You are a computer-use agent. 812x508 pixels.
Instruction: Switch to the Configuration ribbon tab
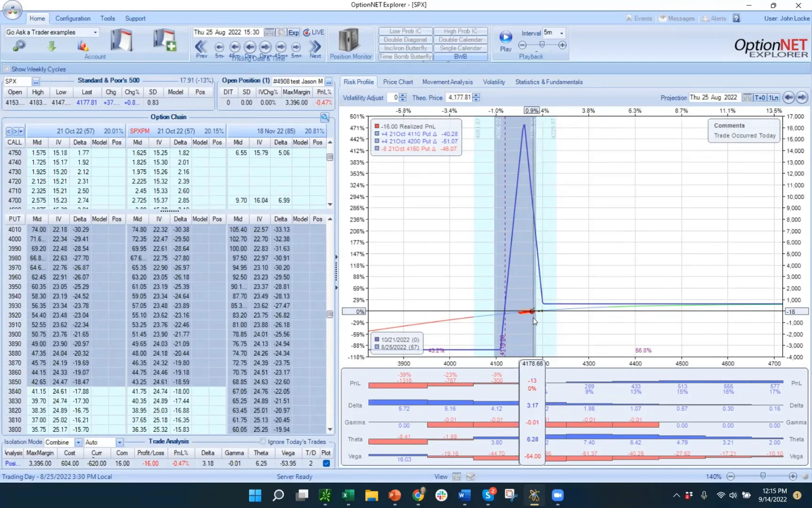click(73, 18)
